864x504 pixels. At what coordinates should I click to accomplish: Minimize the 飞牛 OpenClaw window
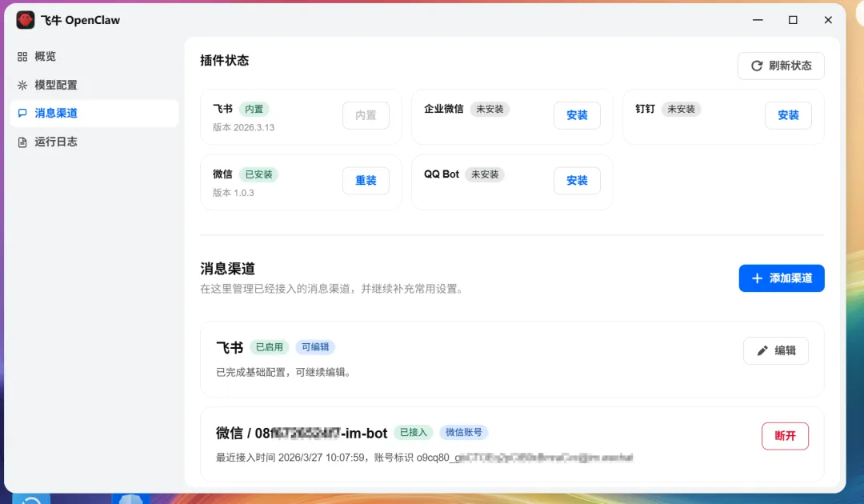[x=758, y=20]
